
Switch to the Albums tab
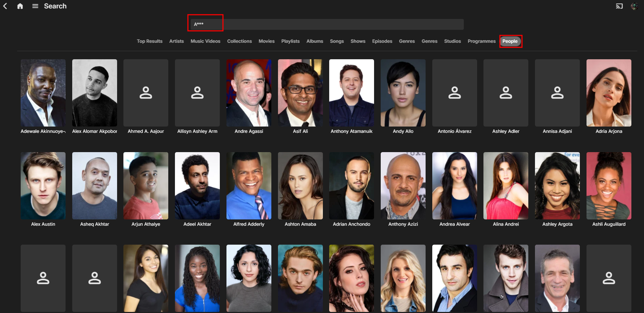[x=315, y=41]
